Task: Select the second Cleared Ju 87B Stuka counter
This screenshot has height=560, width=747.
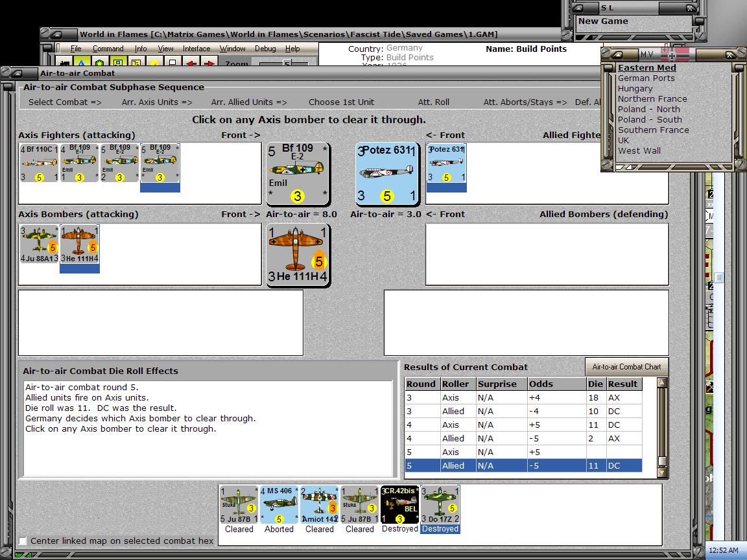Action: coord(360,505)
